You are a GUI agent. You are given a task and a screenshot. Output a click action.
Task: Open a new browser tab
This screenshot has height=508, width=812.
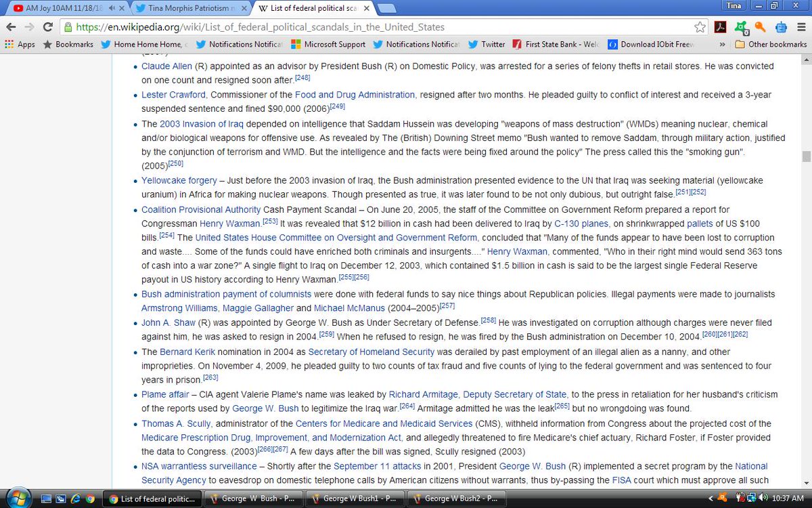386,8
